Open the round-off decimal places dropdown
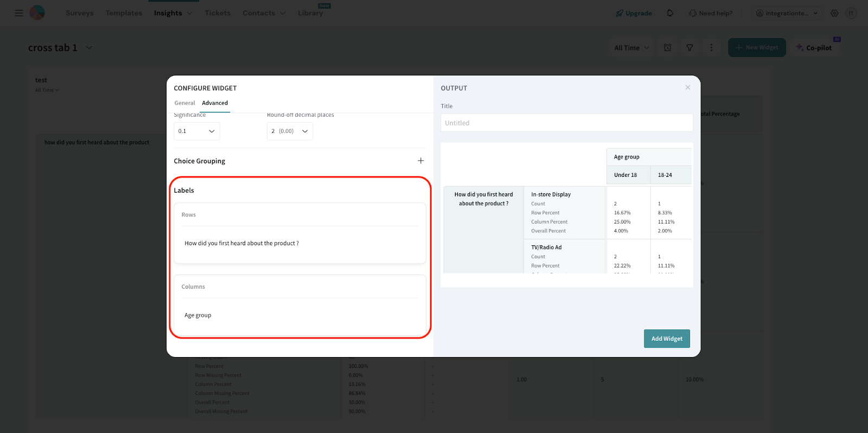The image size is (868, 433). click(290, 131)
